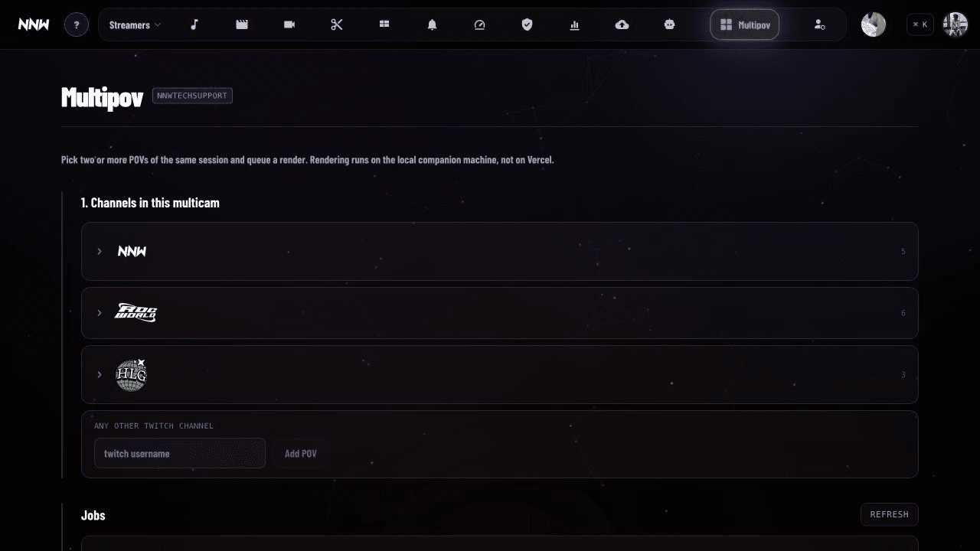Open the user settings icon in navbar
The width and height of the screenshot is (980, 551).
coord(819,24)
